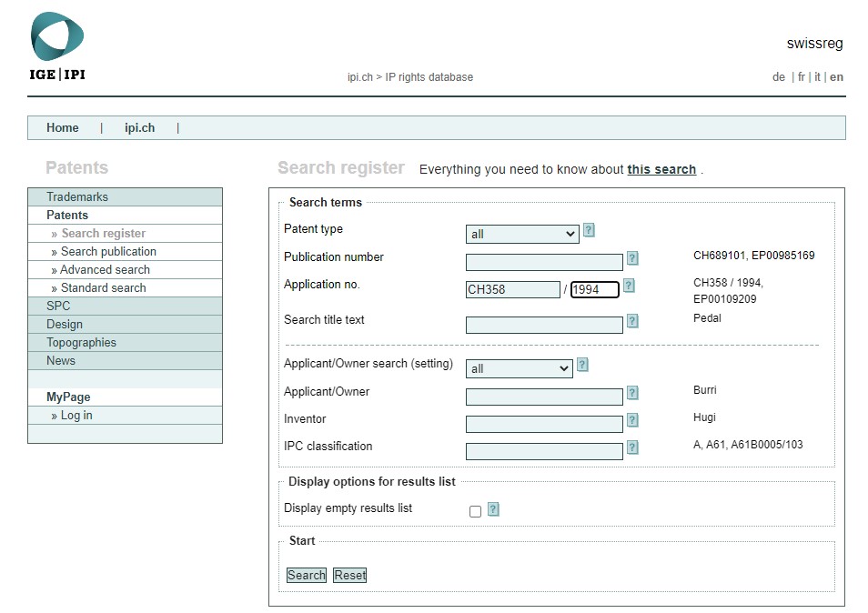
Task: Open help icon beside Applicant/Owner field
Action: (632, 394)
